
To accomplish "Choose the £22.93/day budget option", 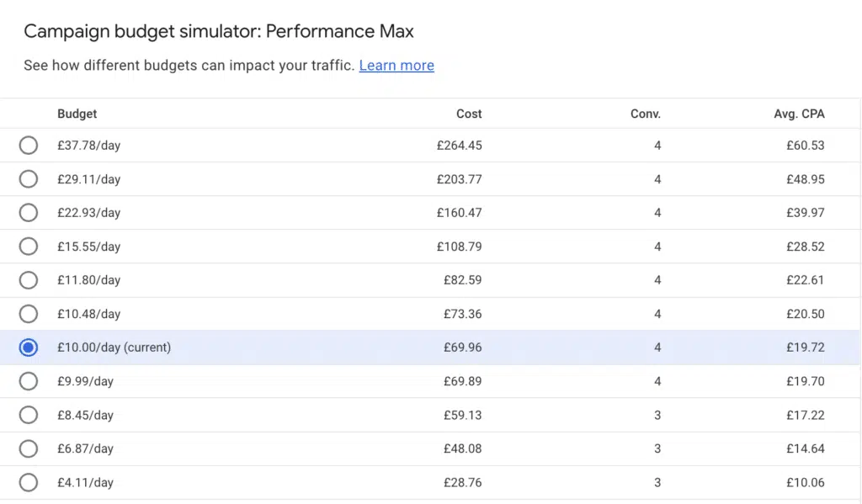I will (x=29, y=213).
